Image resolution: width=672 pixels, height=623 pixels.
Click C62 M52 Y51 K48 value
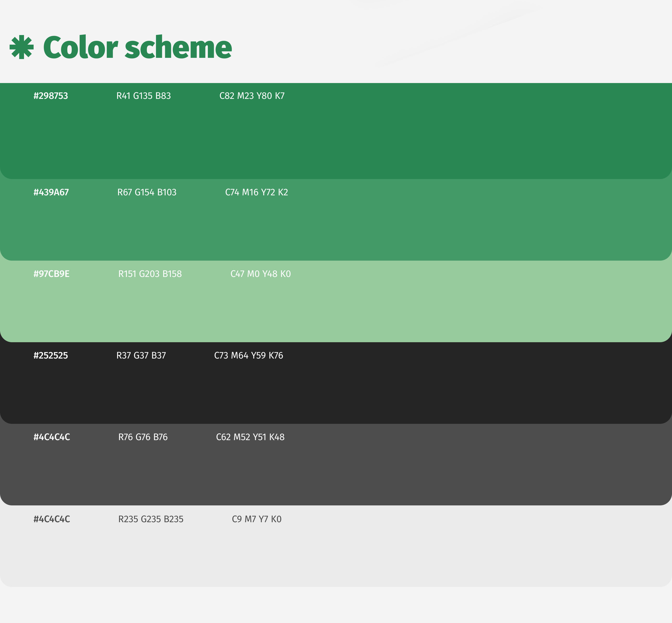click(x=250, y=437)
